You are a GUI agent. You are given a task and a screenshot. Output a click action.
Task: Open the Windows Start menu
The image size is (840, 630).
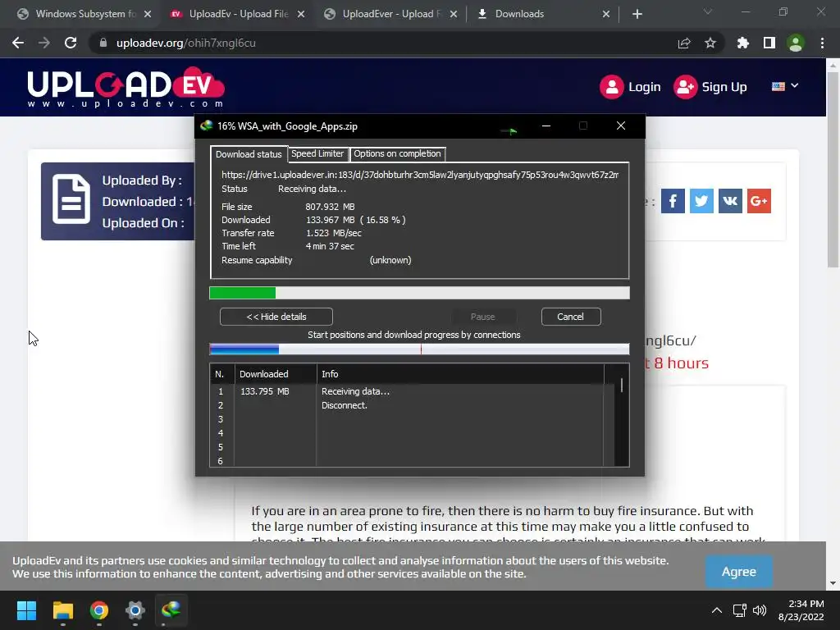26,610
